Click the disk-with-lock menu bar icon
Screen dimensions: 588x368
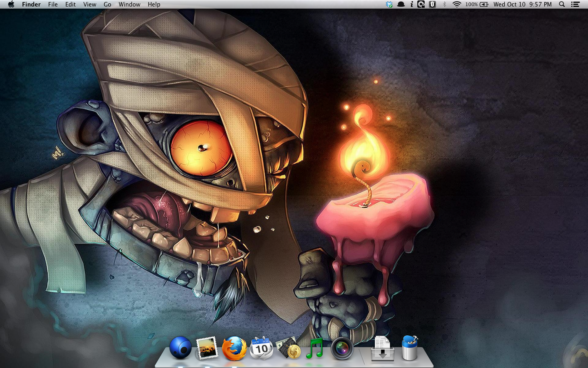tap(421, 4)
